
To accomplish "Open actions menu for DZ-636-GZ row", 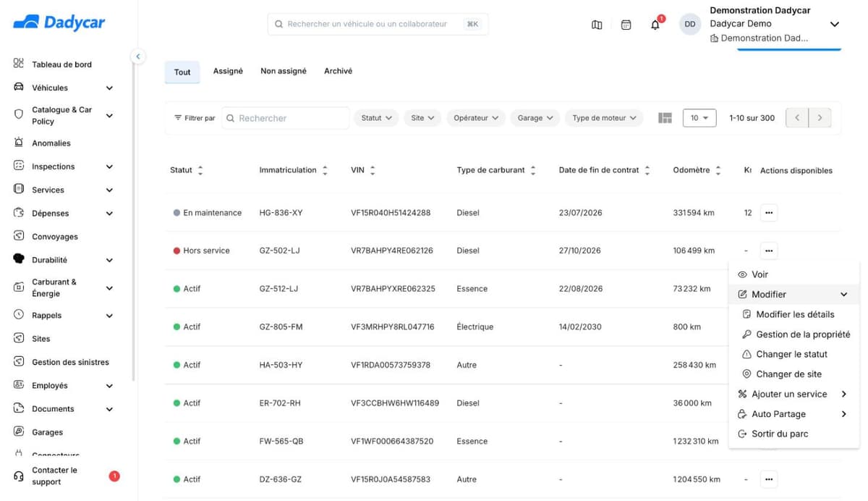I will pos(769,479).
